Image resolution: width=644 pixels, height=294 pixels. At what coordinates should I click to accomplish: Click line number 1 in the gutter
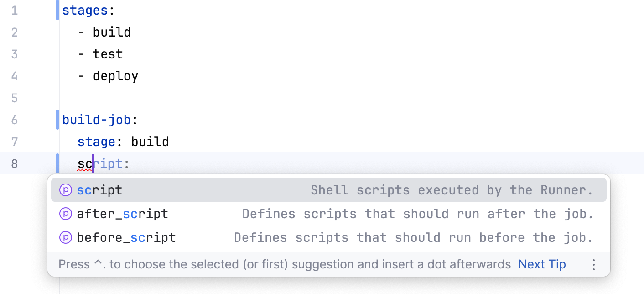click(x=14, y=10)
